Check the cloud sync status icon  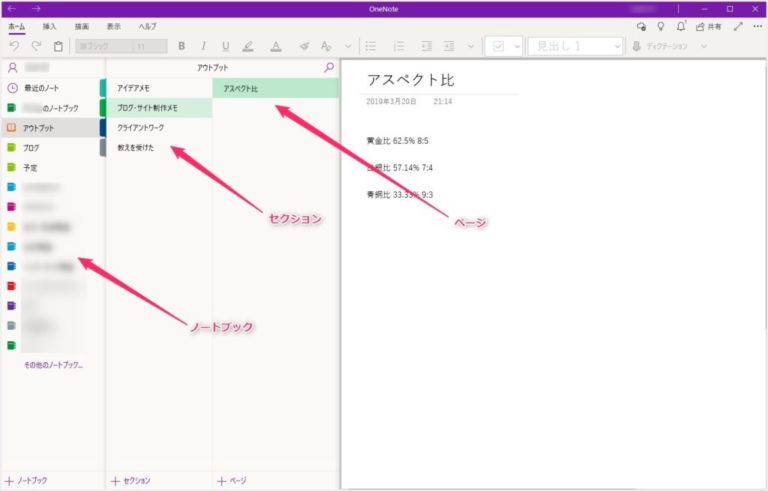click(x=641, y=26)
